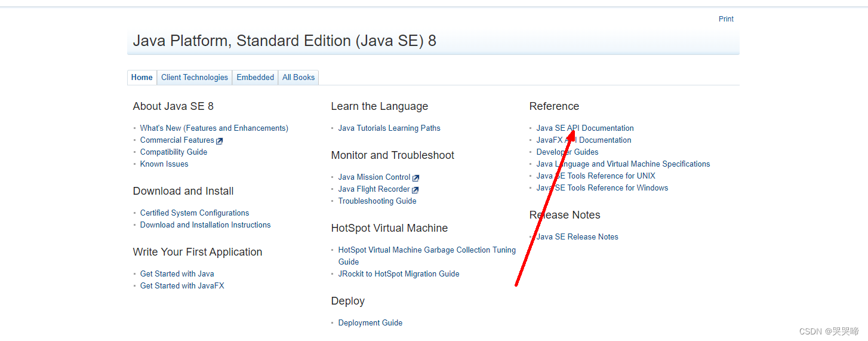The image size is (868, 341).
Task: Click the external-link icon beside Java Flight Recorder
Action: click(415, 190)
